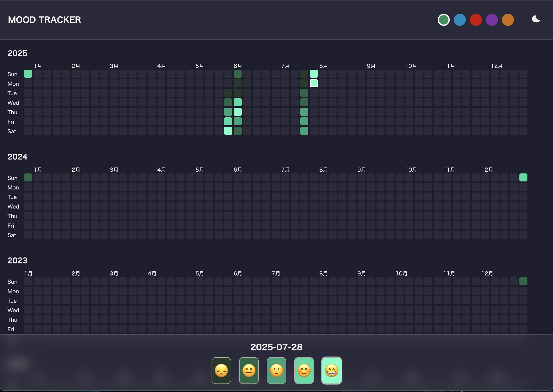Select the 2025-06-05 Thursday cell
This screenshot has height=392, width=553.
point(238,112)
